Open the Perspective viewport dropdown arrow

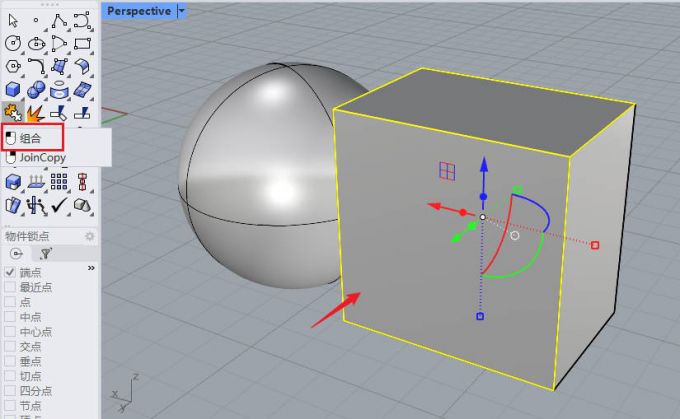point(181,11)
